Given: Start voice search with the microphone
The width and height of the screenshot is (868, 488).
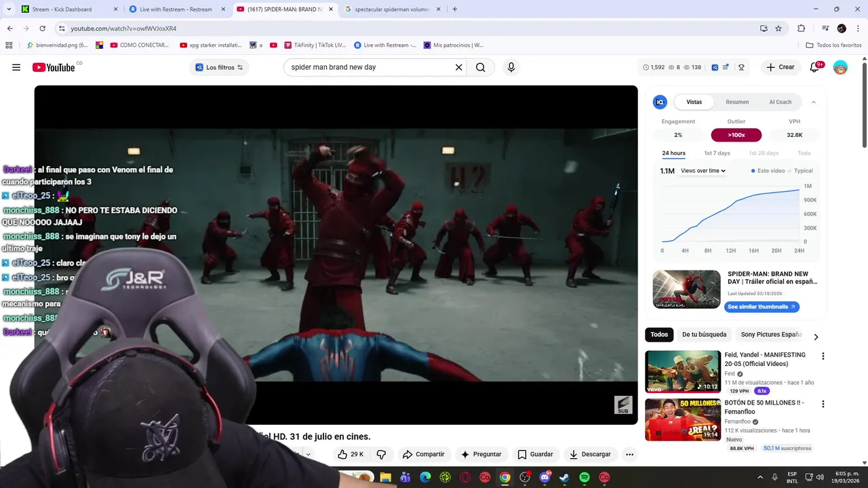Looking at the screenshot, I should click(511, 67).
